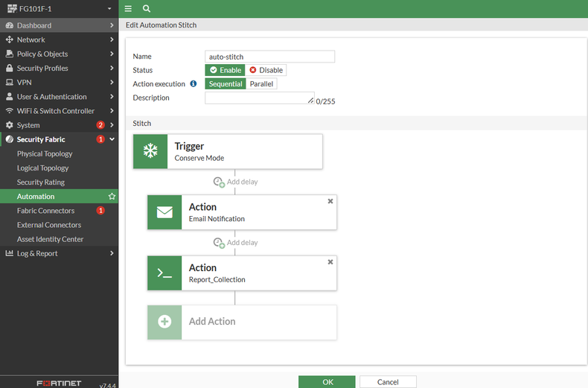Click the VPN monitor icon
The image size is (588, 388).
10,82
